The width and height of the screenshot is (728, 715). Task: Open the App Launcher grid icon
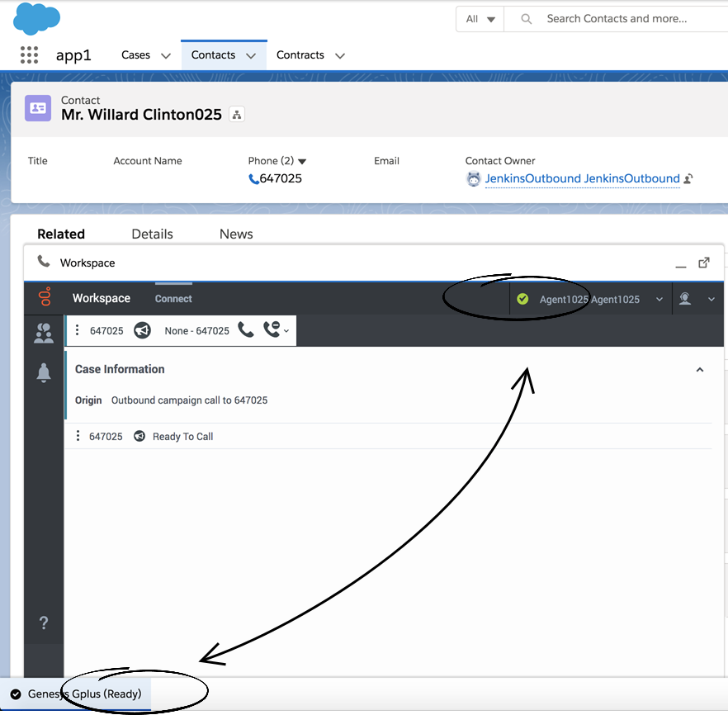pos(29,55)
